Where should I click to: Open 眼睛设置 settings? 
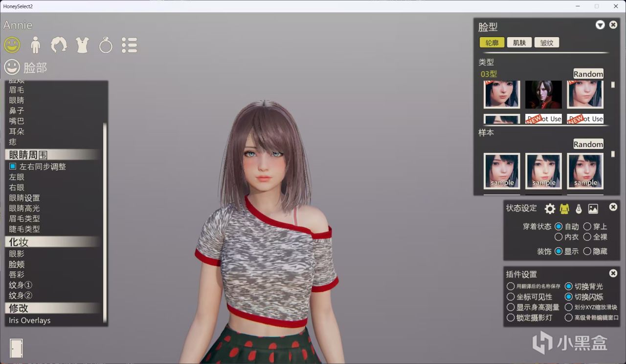tap(24, 198)
